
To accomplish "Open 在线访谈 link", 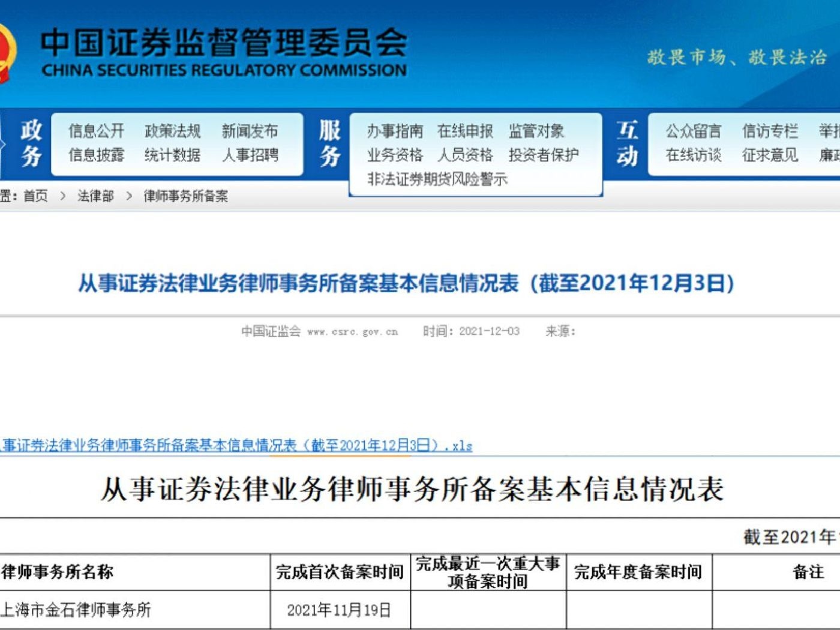I will click(694, 155).
